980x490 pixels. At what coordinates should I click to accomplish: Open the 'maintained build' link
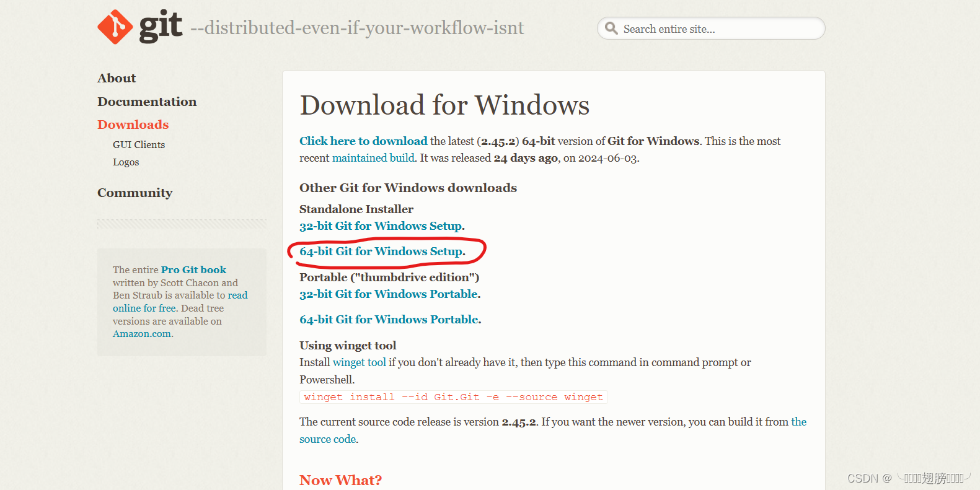pyautogui.click(x=373, y=158)
